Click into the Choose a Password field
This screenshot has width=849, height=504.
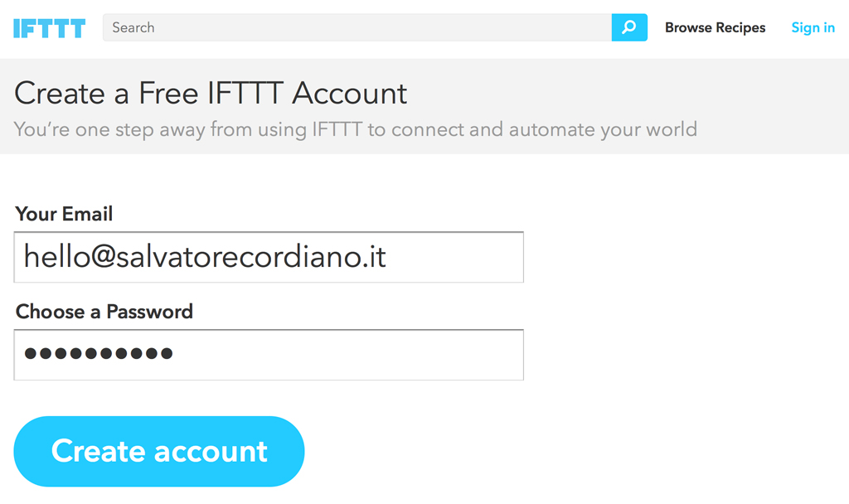point(269,355)
